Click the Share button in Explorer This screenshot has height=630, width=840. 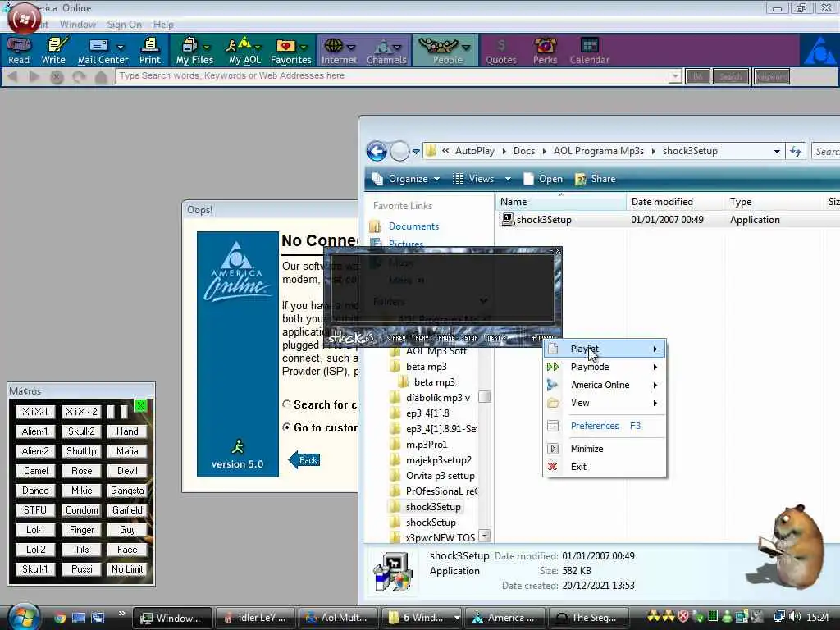596,179
